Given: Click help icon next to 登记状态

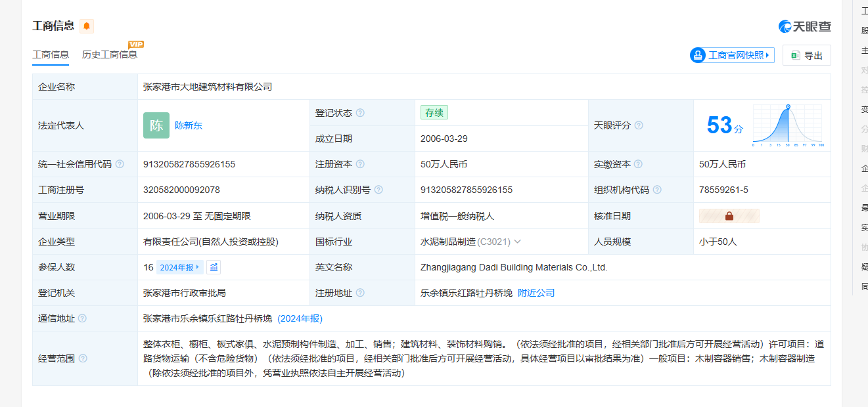Looking at the screenshot, I should [360, 113].
